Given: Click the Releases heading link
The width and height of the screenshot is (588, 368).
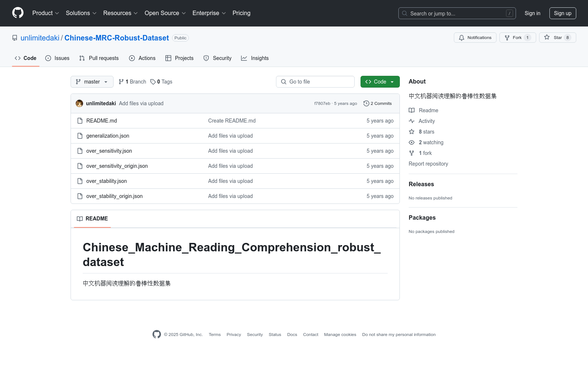Looking at the screenshot, I should (421, 184).
